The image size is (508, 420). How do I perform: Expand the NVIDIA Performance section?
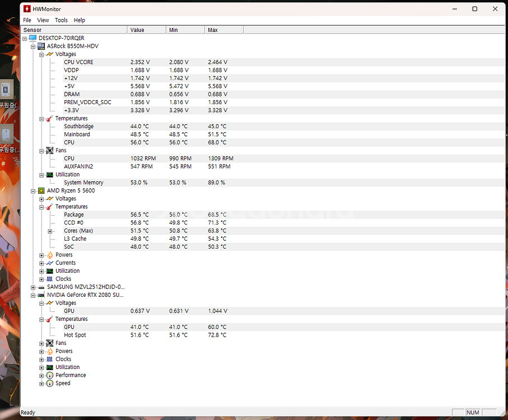coord(41,376)
